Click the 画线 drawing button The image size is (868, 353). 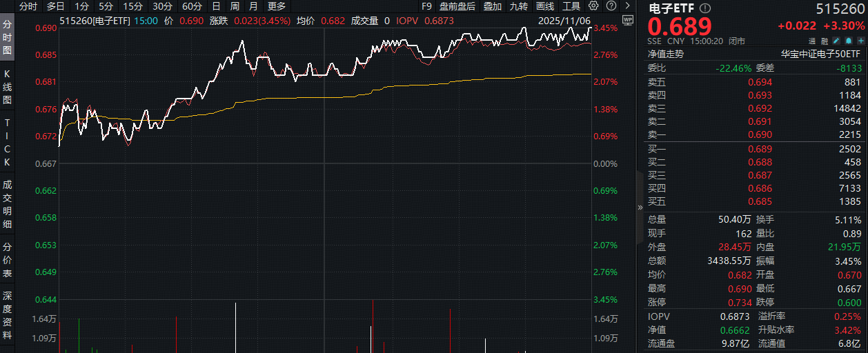click(x=545, y=6)
